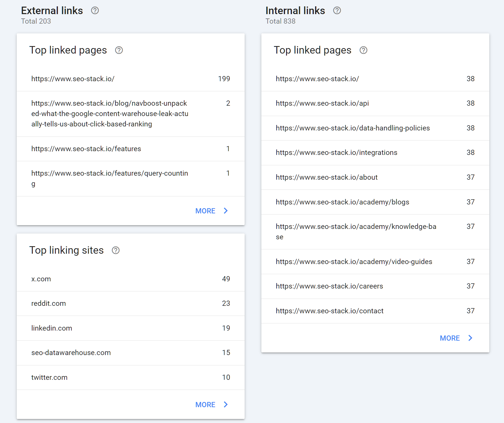Image resolution: width=504 pixels, height=423 pixels.
Task: Click the help icon beside External links
Action: pyautogui.click(x=95, y=11)
